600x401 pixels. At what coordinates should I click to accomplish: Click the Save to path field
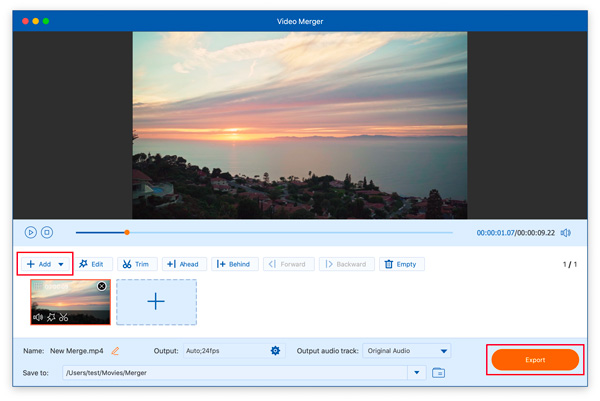[x=235, y=373]
